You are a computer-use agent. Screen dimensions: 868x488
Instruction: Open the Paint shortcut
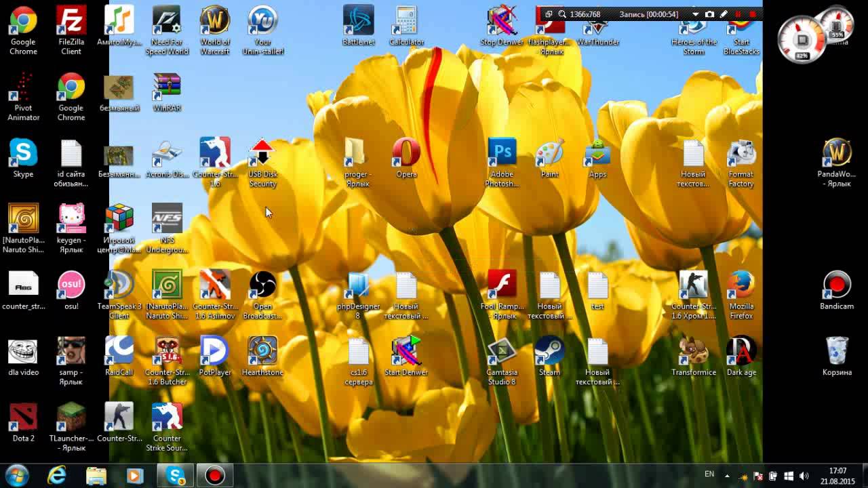tap(549, 158)
